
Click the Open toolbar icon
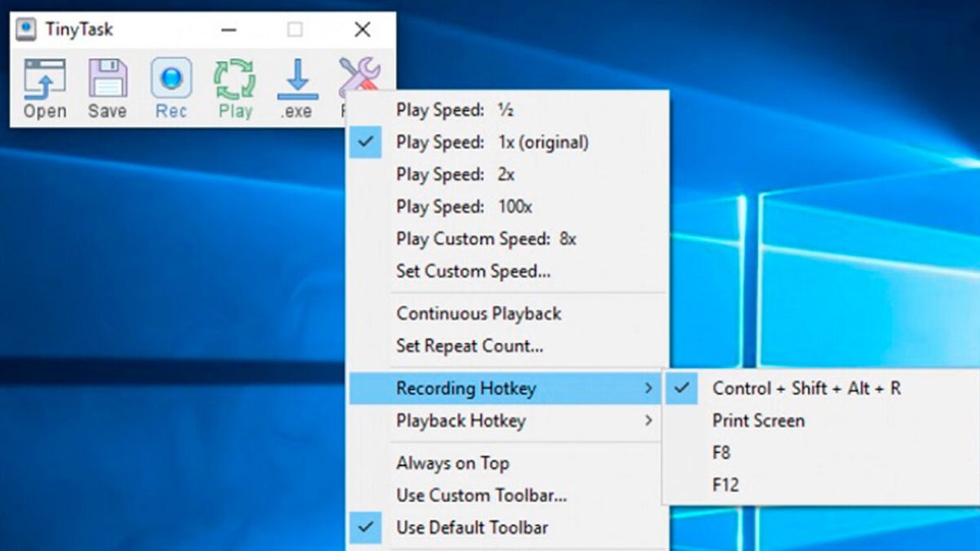point(44,89)
